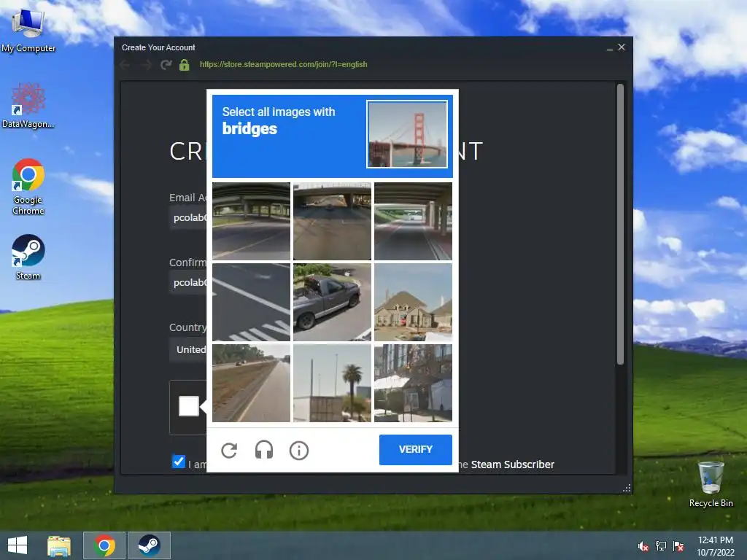Reload the Steam join page

pos(166,65)
